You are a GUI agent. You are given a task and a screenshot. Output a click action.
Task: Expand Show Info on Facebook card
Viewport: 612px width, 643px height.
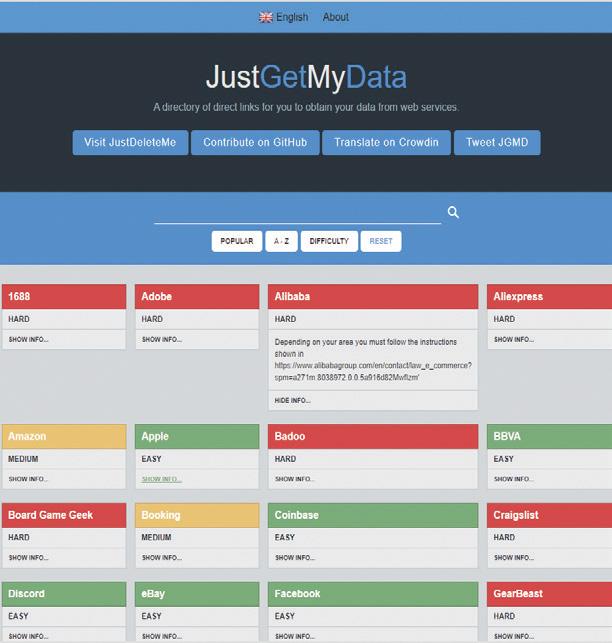(x=295, y=636)
